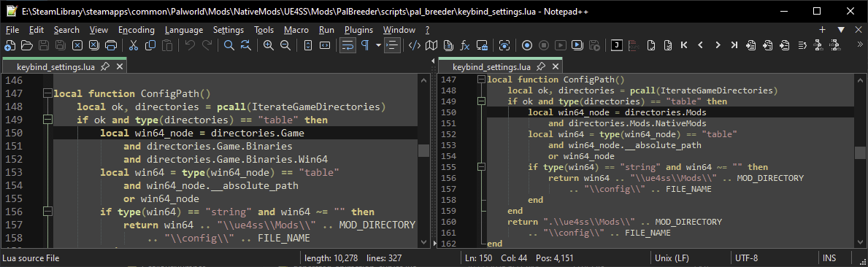Go to previous difference arrow icon
The height and width of the screenshot is (267, 868).
700,45
